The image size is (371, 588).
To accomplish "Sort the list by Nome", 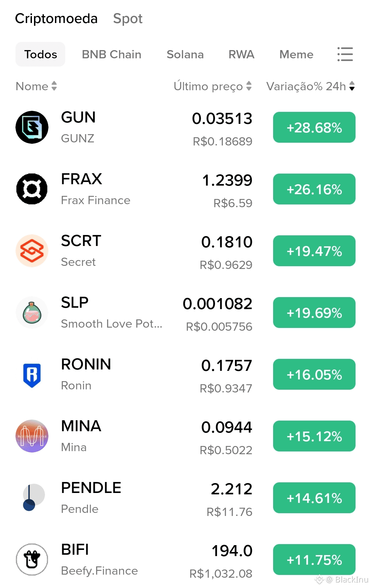I will [x=36, y=86].
